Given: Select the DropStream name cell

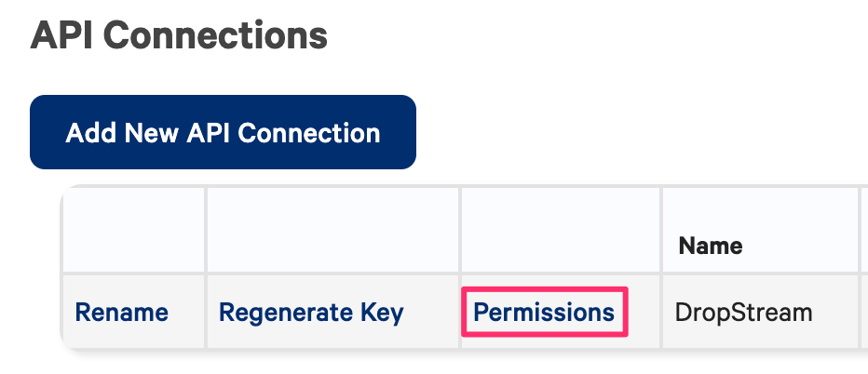Looking at the screenshot, I should click(744, 313).
